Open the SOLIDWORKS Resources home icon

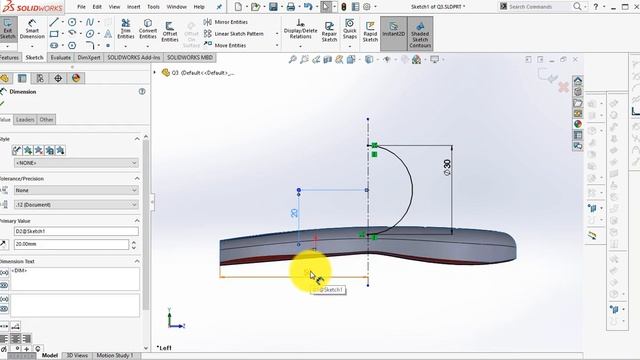578,81
